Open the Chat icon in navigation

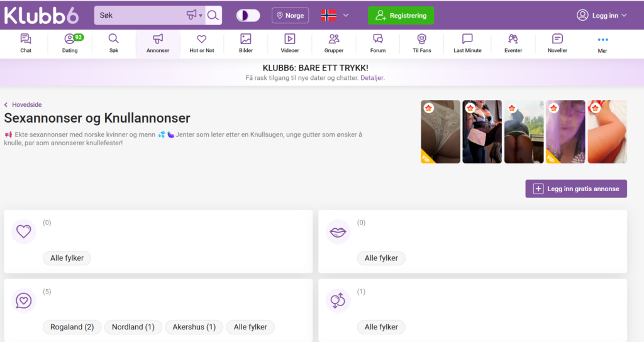(x=26, y=43)
